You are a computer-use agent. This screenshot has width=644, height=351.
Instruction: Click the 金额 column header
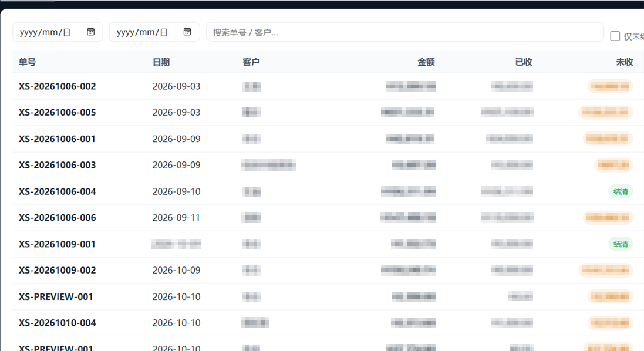(426, 62)
